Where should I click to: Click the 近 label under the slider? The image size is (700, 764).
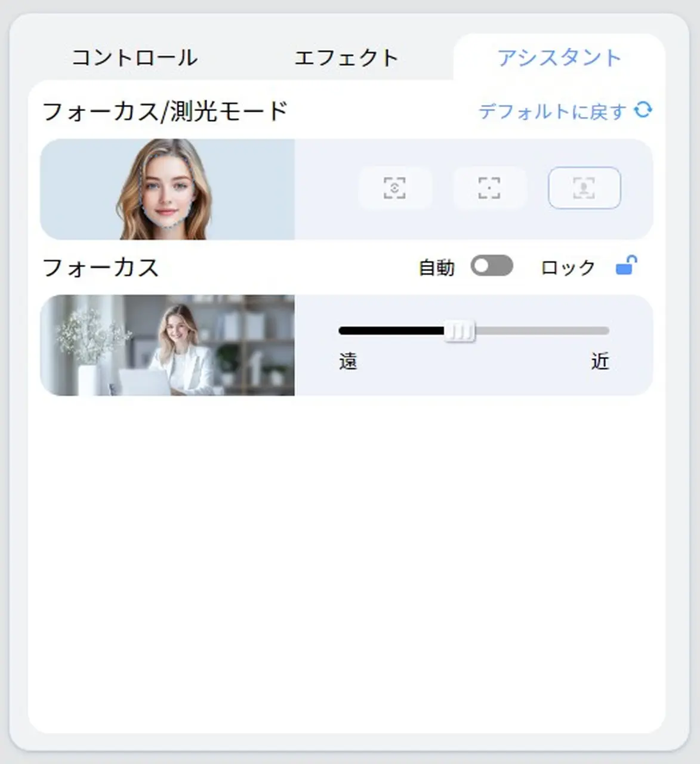pyautogui.click(x=600, y=361)
